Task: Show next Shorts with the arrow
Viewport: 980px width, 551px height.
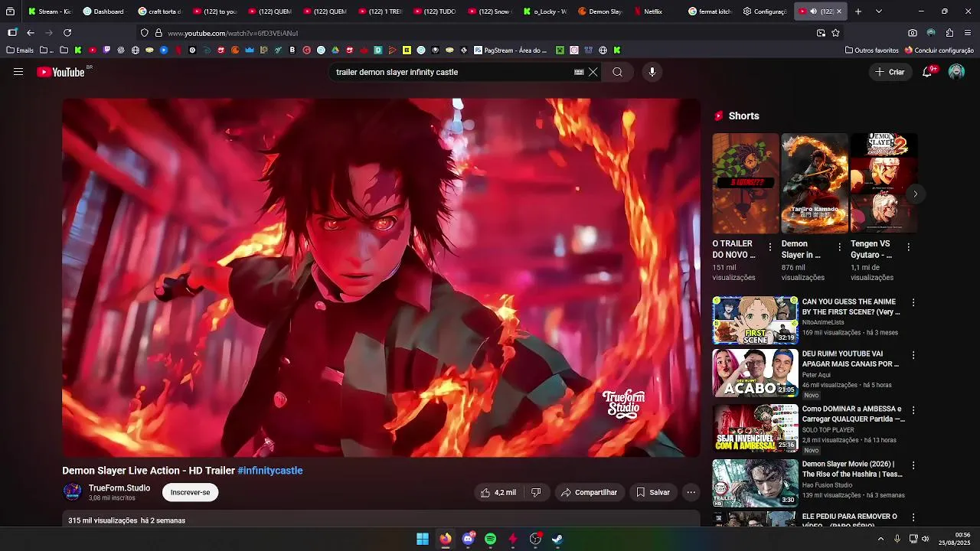Action: (915, 194)
